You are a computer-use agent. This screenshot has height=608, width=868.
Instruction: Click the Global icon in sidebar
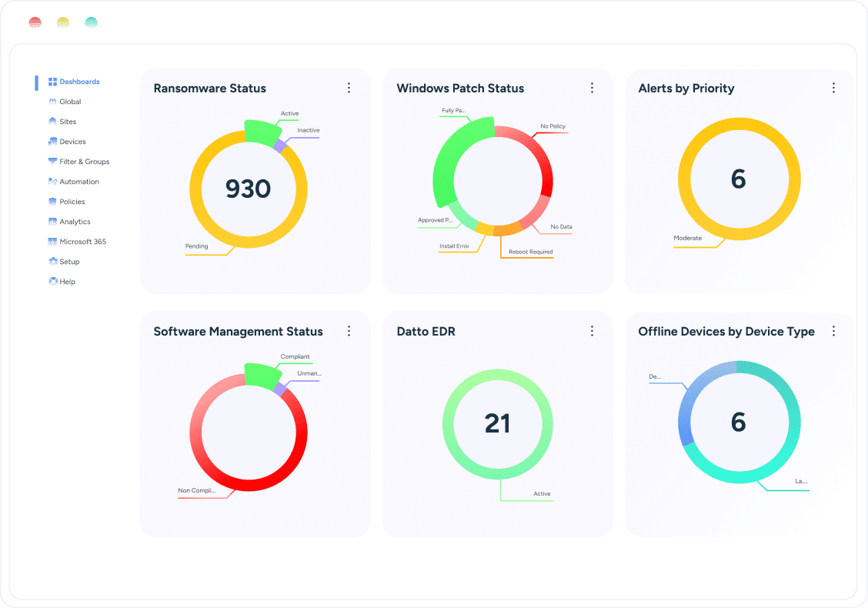(x=52, y=102)
